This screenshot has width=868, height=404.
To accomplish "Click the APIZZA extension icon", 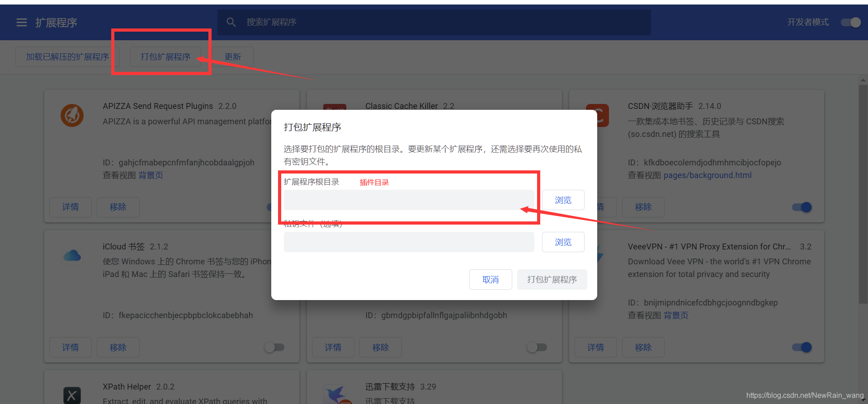I will (x=72, y=115).
